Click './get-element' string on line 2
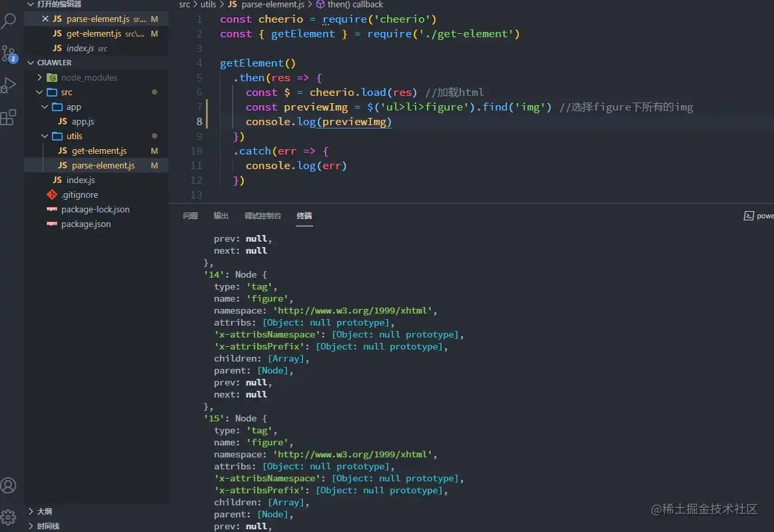This screenshot has height=532, width=774. coord(466,34)
